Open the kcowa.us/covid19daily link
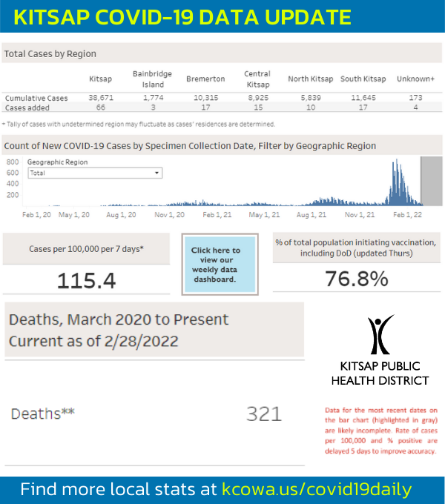The height and width of the screenshot is (504, 445). pyautogui.click(x=316, y=489)
